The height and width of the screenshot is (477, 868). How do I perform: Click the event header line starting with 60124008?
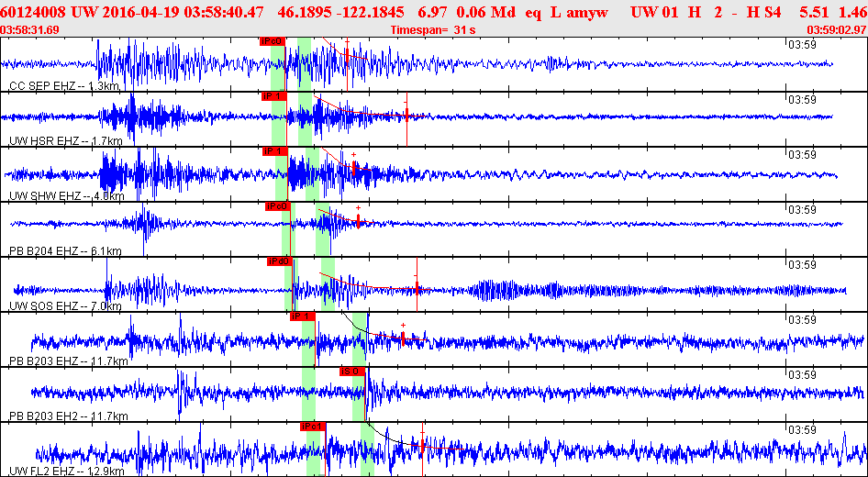[x=434, y=12]
